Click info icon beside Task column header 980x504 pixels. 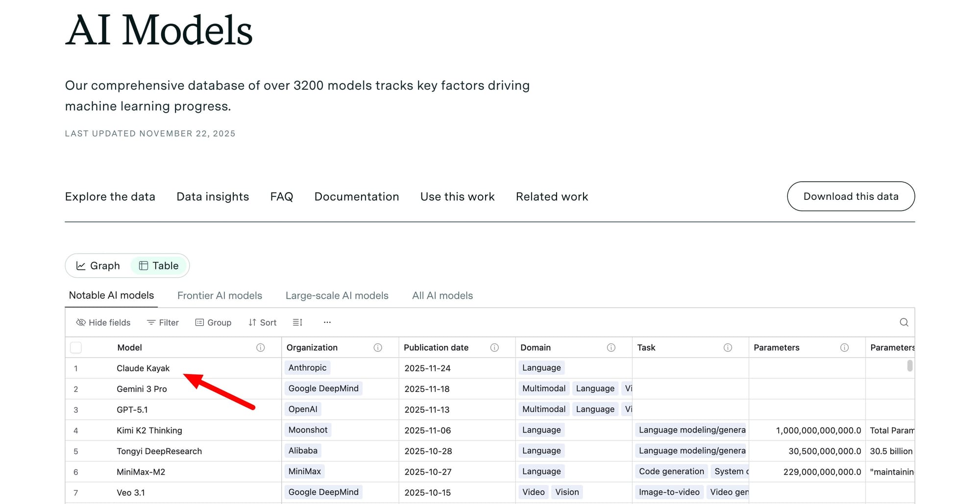click(x=728, y=347)
